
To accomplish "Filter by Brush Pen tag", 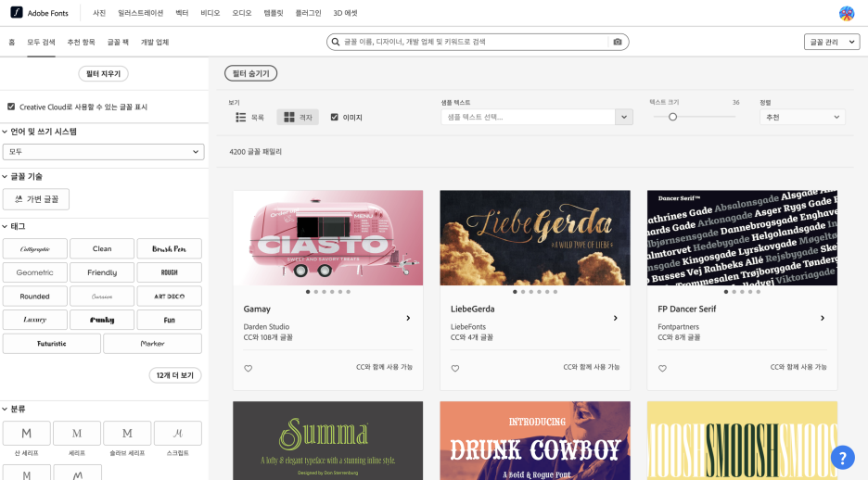I will (x=170, y=249).
